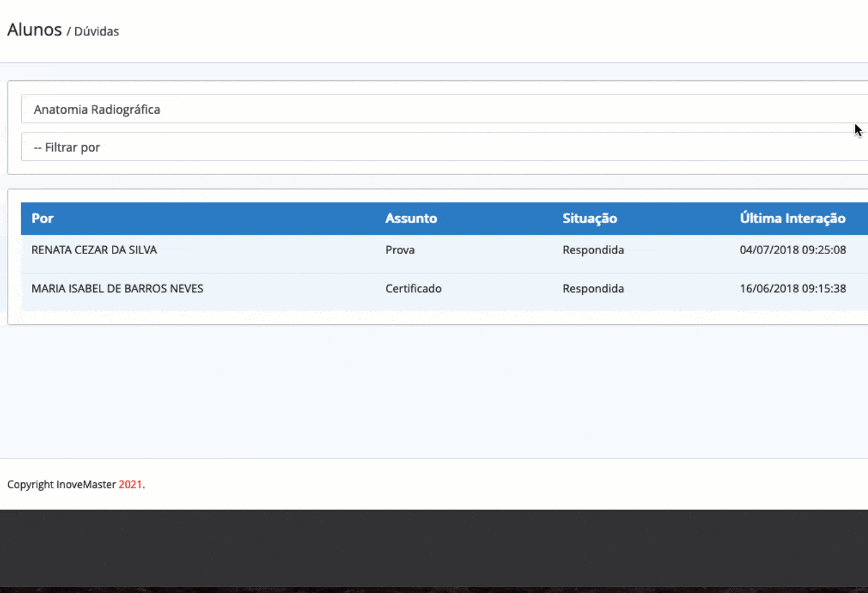Select Respondida status in Renata's row
The image size is (868, 593).
point(593,250)
